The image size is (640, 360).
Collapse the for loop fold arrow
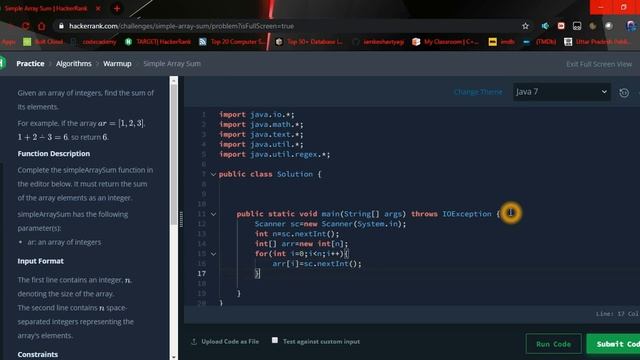(213, 254)
